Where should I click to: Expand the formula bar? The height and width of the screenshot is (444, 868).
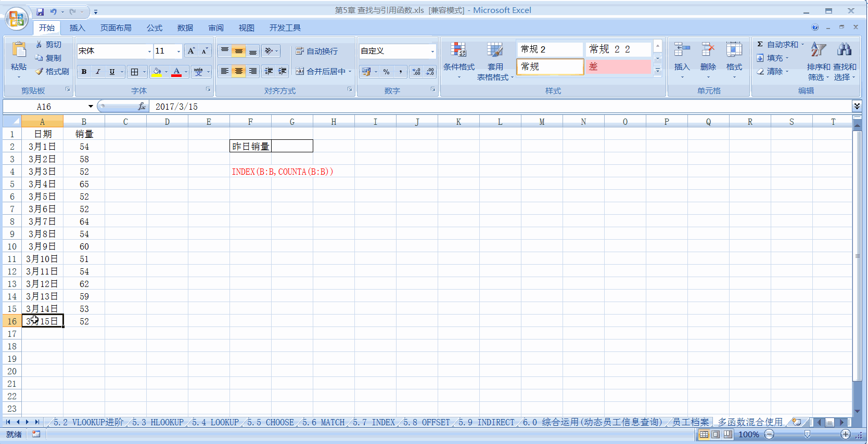(x=857, y=107)
